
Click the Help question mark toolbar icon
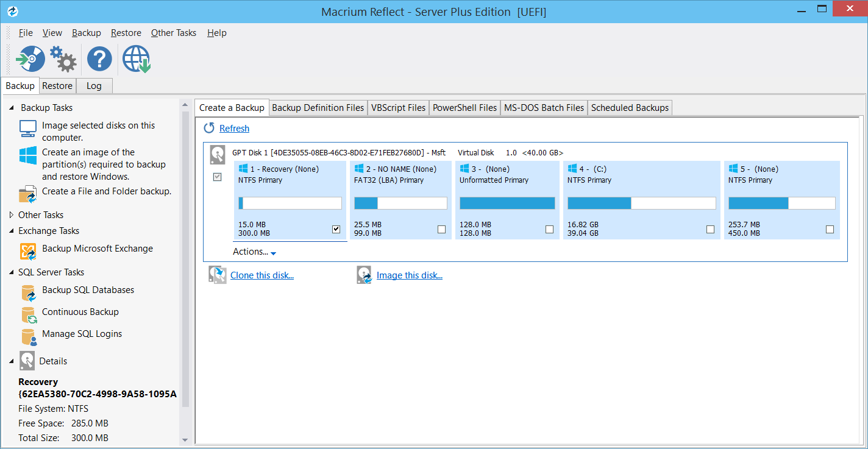(99, 58)
